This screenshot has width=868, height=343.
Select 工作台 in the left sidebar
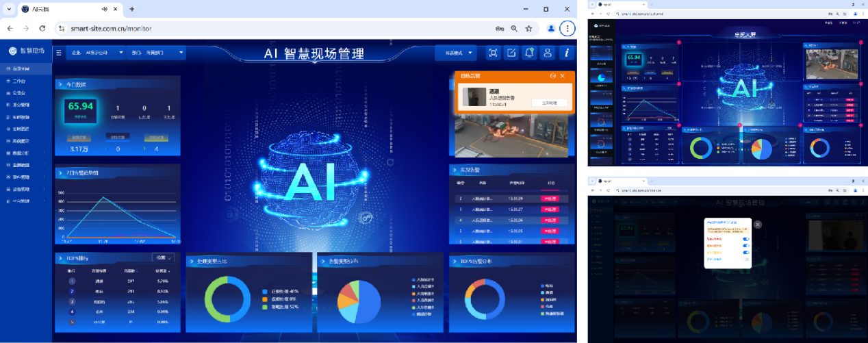(19, 81)
